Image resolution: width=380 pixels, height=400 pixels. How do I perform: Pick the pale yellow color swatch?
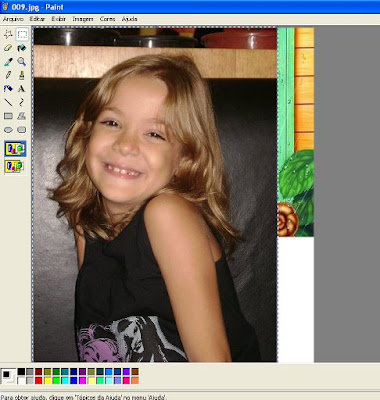point(91,380)
